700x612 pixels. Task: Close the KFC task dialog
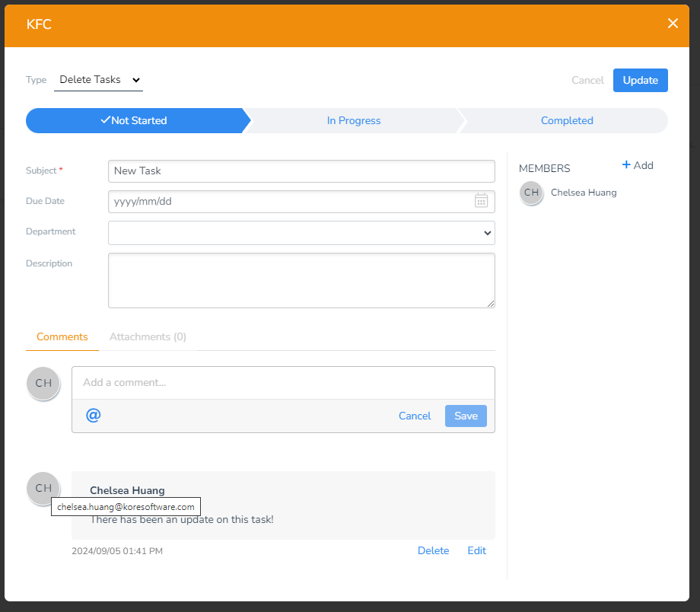click(x=673, y=24)
